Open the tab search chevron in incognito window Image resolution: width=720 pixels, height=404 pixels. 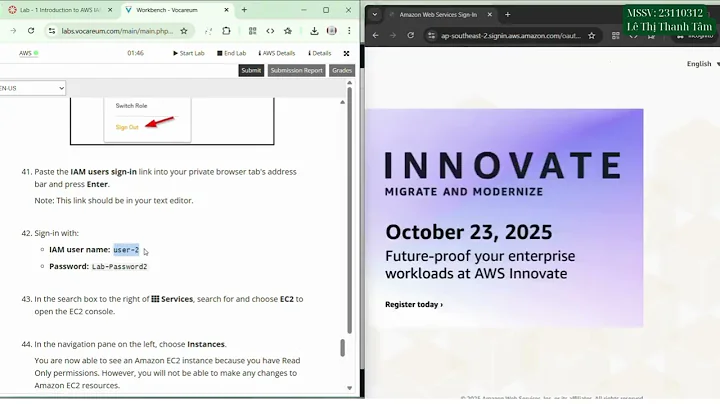[x=375, y=15]
